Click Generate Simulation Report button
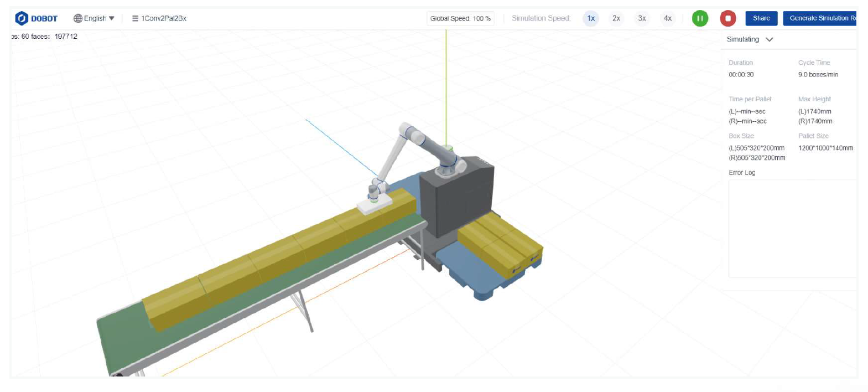This screenshot has height=392, width=868. pyautogui.click(x=820, y=18)
